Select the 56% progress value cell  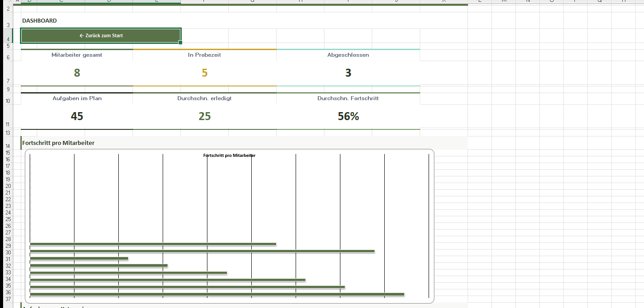(348, 117)
